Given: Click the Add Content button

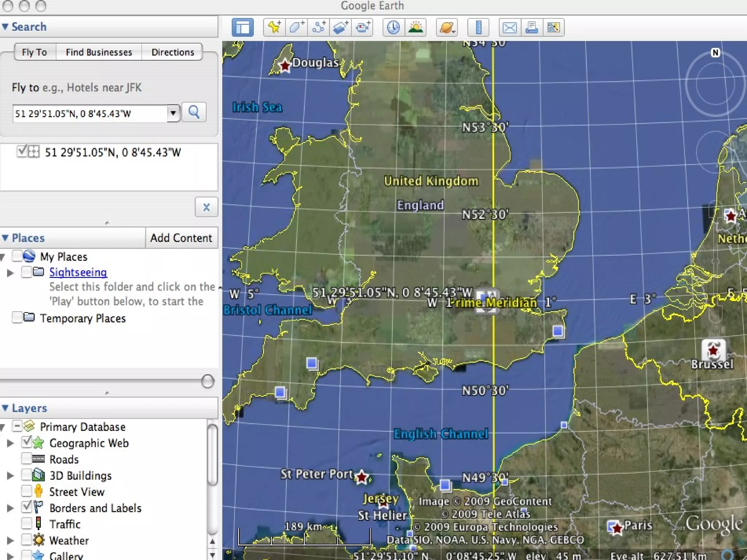Looking at the screenshot, I should click(x=181, y=238).
